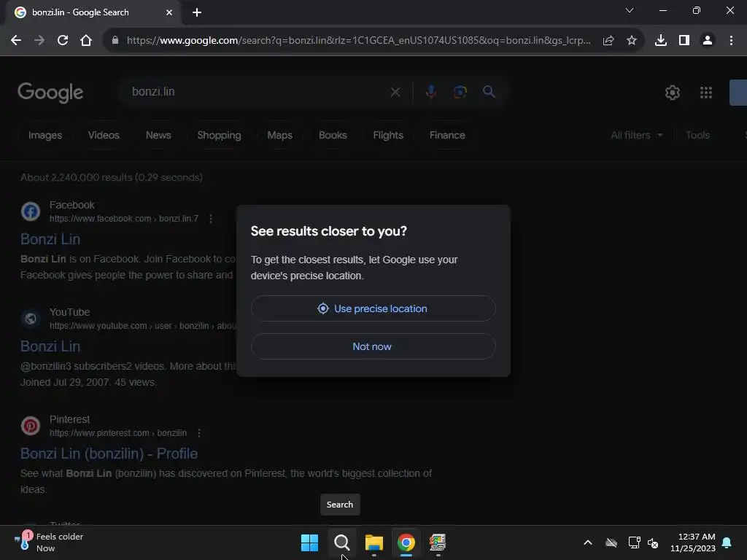Open Bonzi Lin (bonzilin) - Profile link

[109, 454]
